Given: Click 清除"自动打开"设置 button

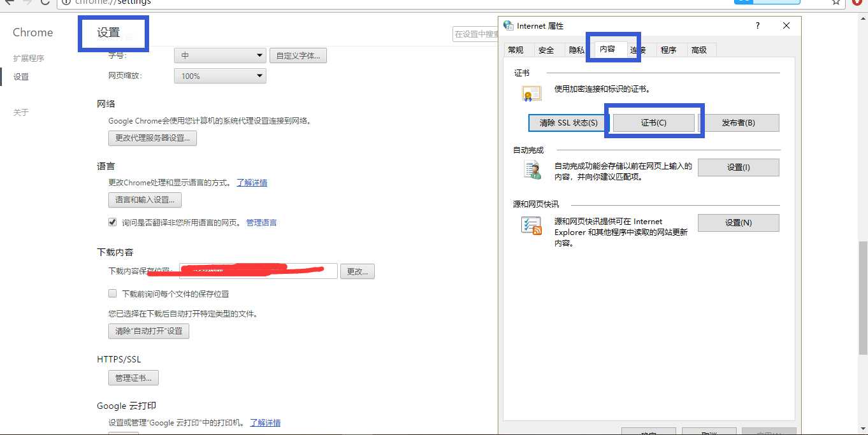Looking at the screenshot, I should (x=148, y=331).
